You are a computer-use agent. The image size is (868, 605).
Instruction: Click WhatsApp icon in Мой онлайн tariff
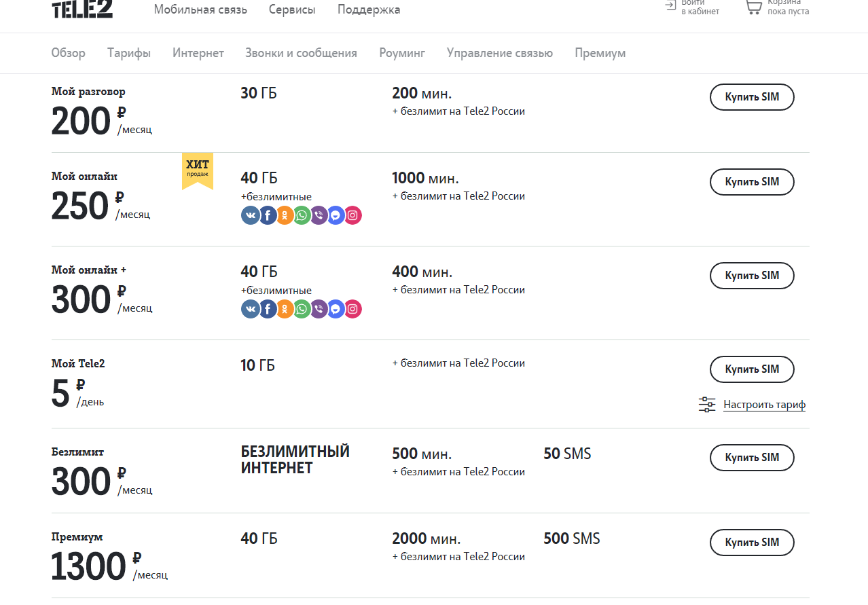[x=302, y=216]
